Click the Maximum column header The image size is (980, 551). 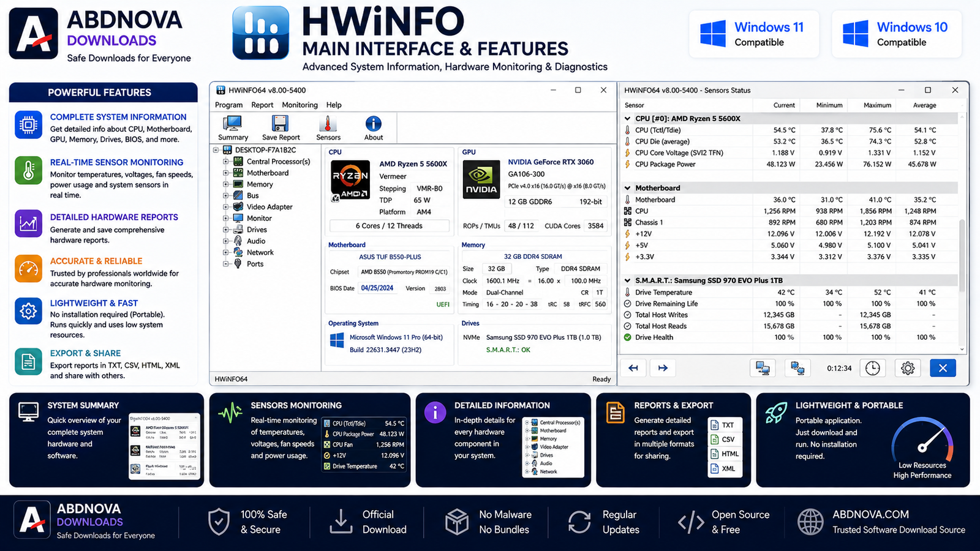877,105
